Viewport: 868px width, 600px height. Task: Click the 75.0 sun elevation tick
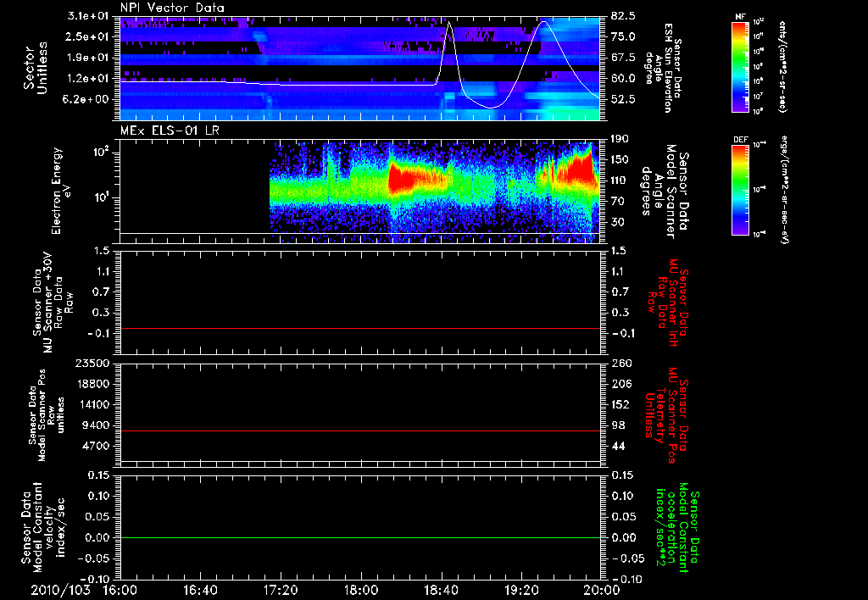(x=623, y=36)
